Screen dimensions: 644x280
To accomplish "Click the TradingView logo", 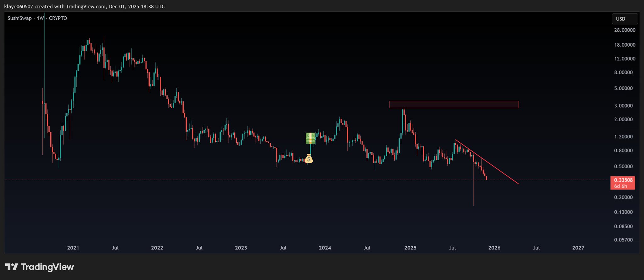I will pyautogui.click(x=40, y=267).
